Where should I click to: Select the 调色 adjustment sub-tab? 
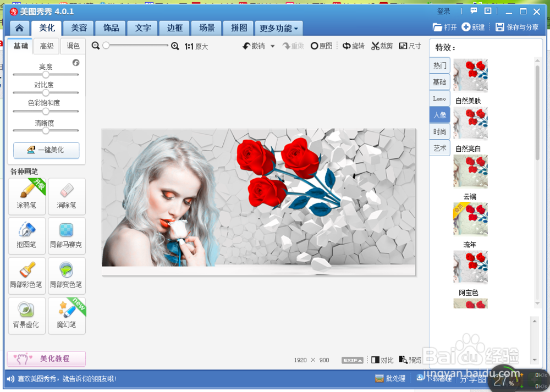pos(73,46)
